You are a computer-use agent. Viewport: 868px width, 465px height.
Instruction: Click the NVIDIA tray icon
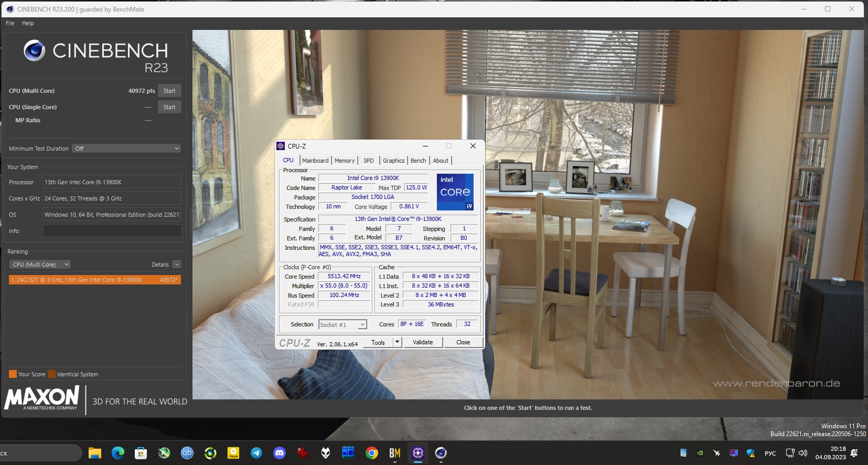[700, 453]
